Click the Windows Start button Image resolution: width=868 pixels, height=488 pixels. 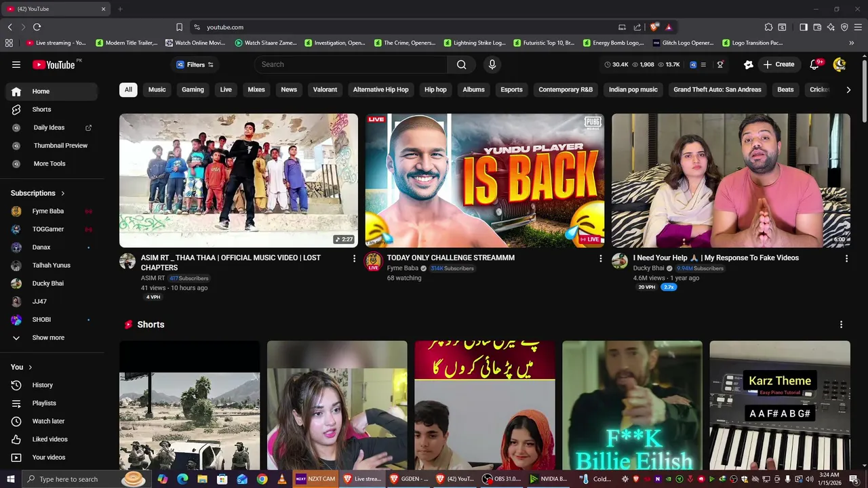click(x=10, y=479)
